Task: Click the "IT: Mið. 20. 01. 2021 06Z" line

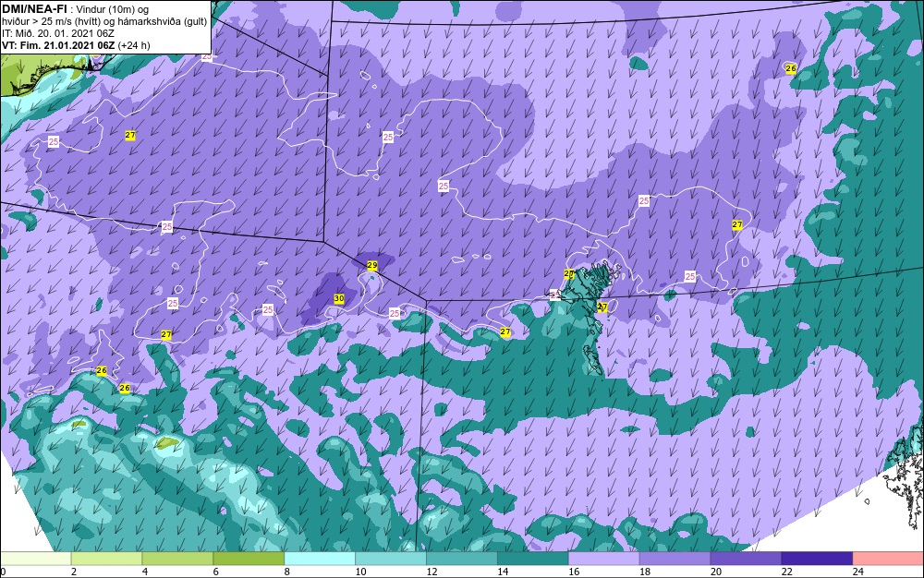Action: click(x=57, y=33)
